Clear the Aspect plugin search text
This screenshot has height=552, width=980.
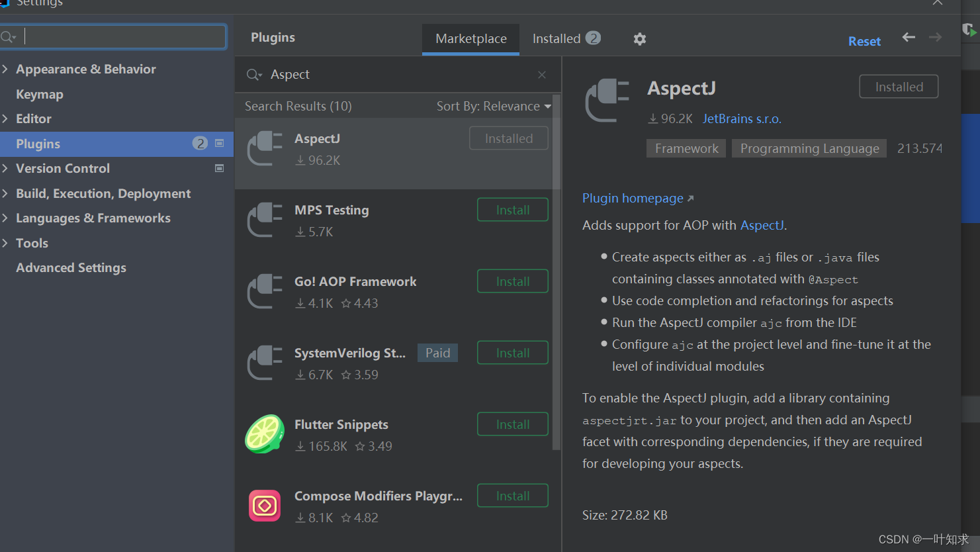click(x=542, y=75)
